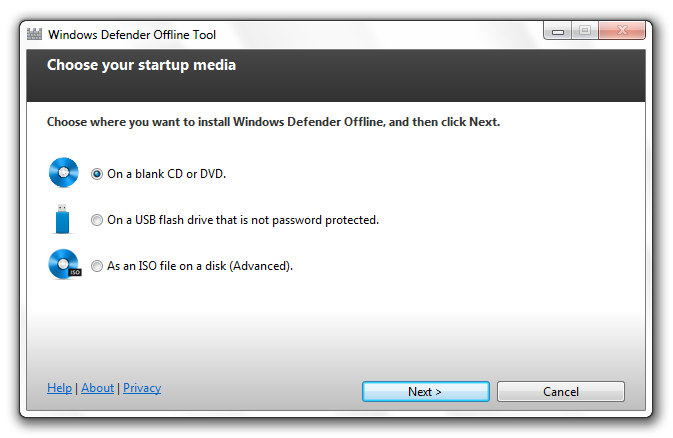Click the ISO disc image icon

click(64, 265)
